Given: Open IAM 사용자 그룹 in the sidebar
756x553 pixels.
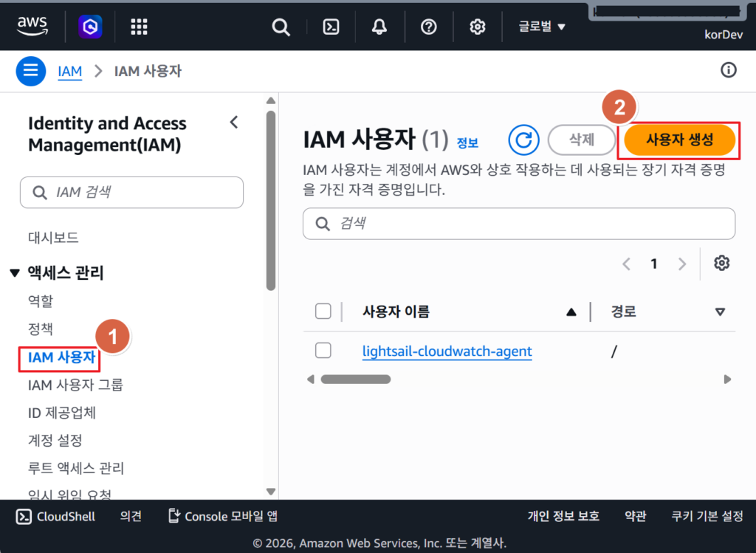Looking at the screenshot, I should pyautogui.click(x=76, y=385).
